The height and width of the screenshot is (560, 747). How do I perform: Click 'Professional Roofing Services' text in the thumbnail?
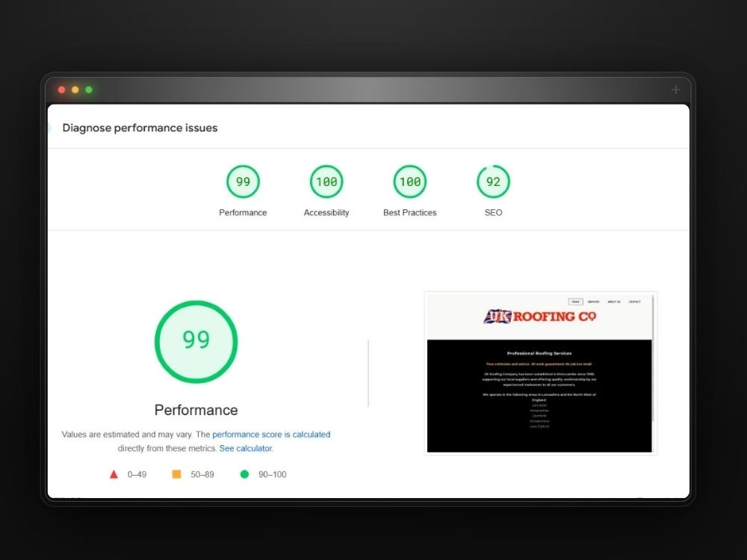pos(539,353)
